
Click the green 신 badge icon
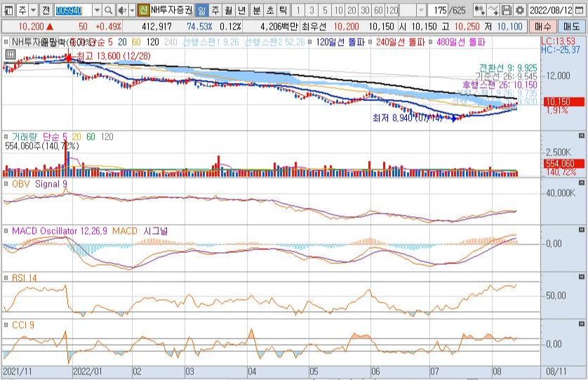(x=143, y=10)
